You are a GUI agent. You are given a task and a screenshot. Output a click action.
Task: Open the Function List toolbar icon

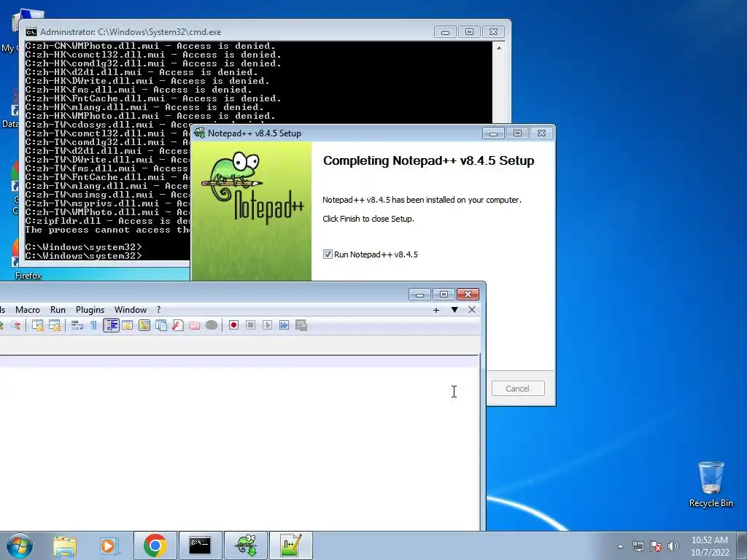(178, 325)
